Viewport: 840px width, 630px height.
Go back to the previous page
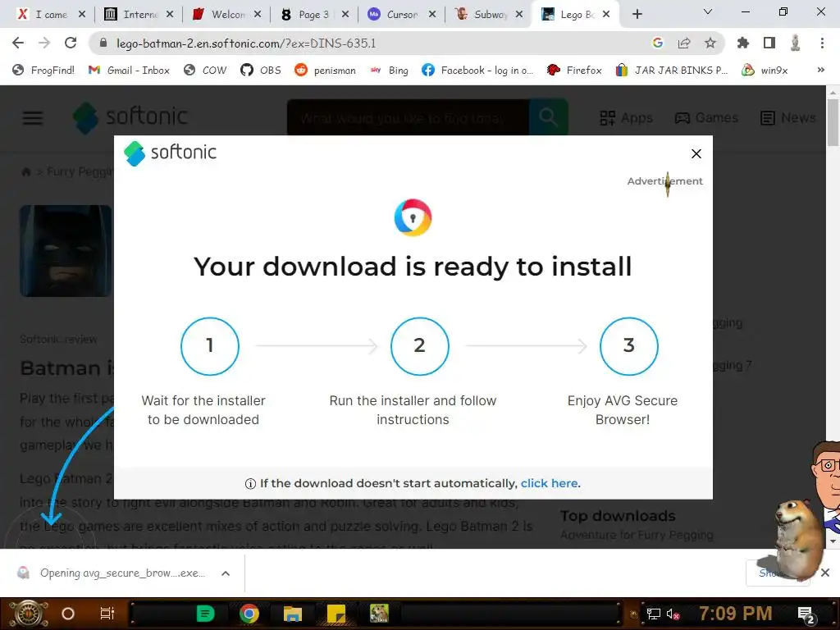(x=18, y=43)
